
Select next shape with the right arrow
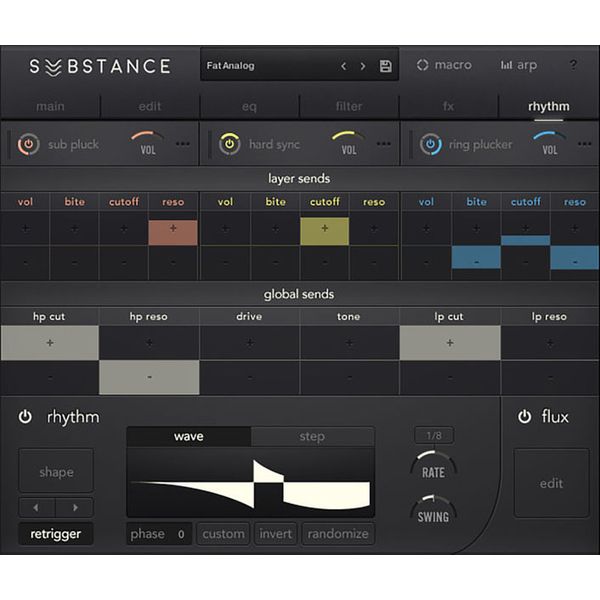(x=75, y=508)
